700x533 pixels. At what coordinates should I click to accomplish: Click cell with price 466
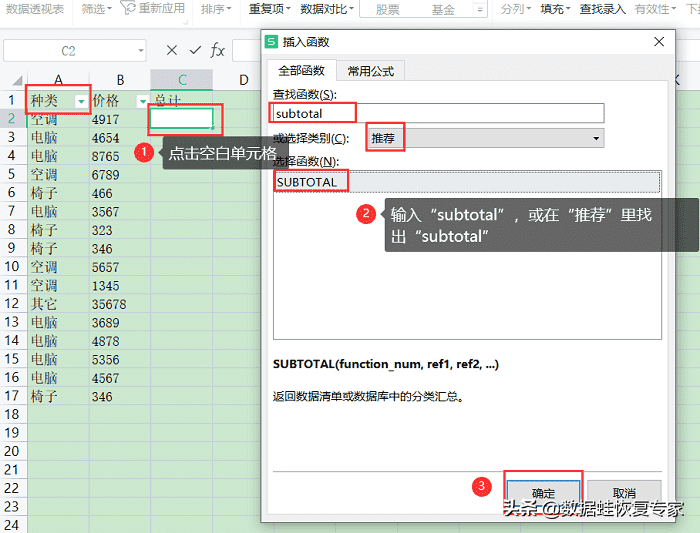tap(120, 193)
